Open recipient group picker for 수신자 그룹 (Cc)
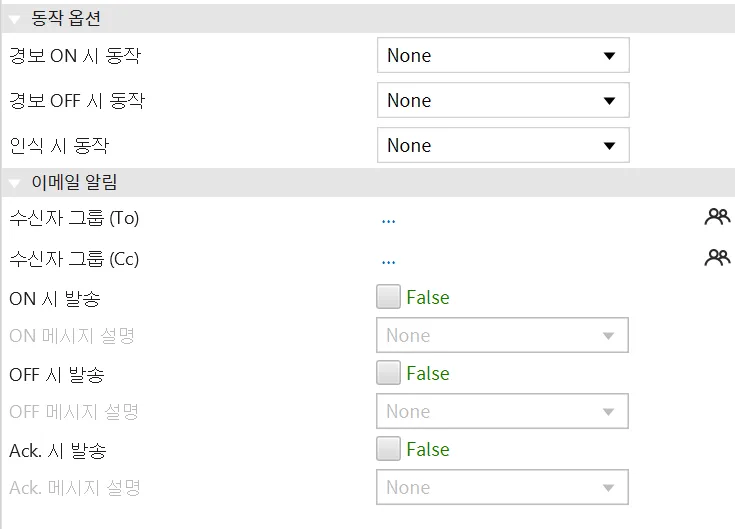 tap(717, 258)
